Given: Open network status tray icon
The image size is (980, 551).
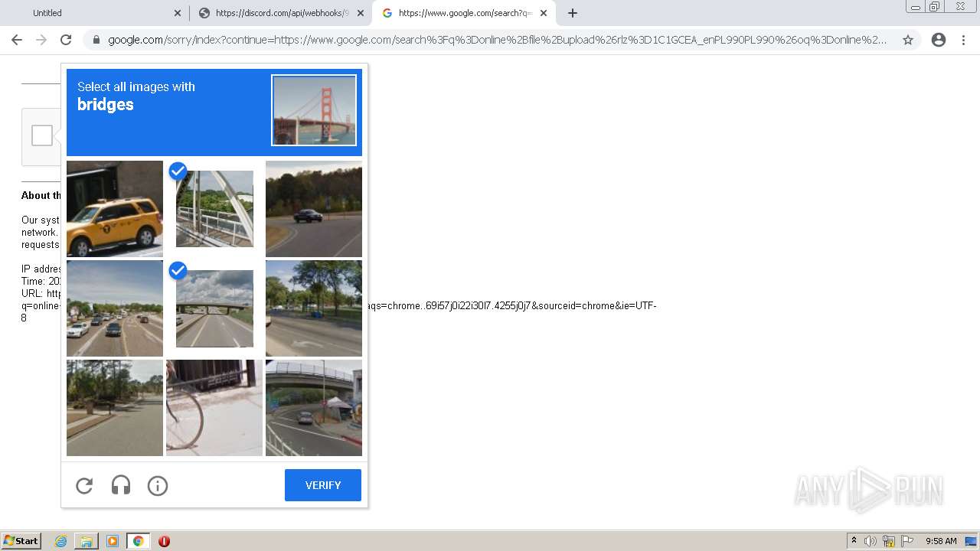Looking at the screenshot, I should [889, 541].
